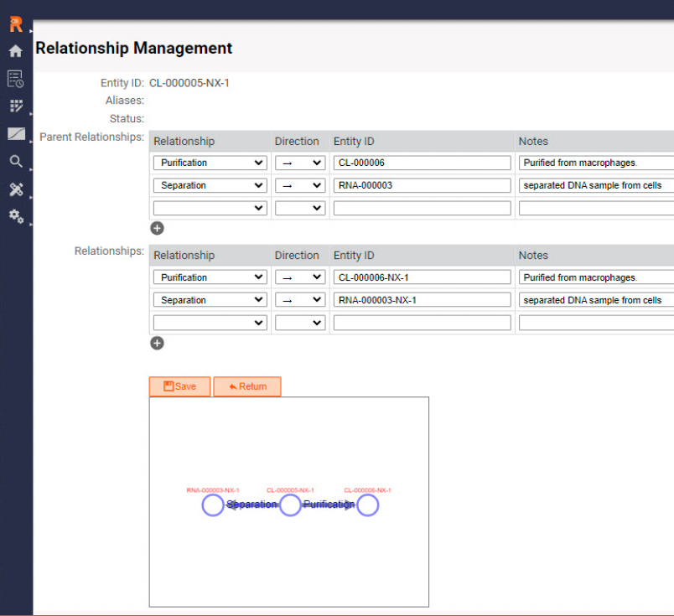Open the chart graph sidebar icon
This screenshot has height=616, width=674.
pyautogui.click(x=16, y=134)
